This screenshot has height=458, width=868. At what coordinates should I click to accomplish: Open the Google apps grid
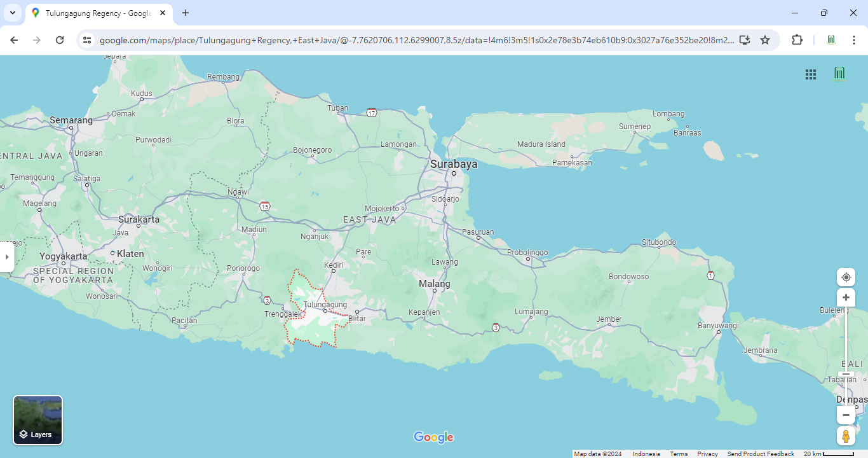pos(811,74)
